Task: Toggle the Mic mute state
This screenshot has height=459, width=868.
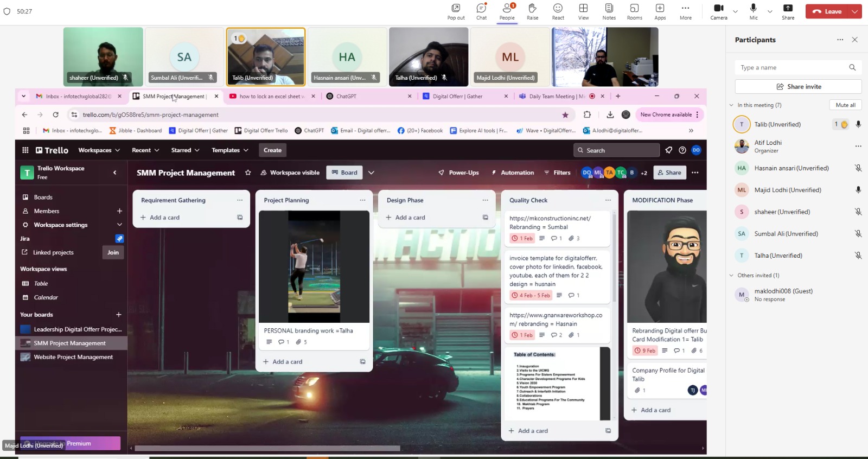Action: 754,11
